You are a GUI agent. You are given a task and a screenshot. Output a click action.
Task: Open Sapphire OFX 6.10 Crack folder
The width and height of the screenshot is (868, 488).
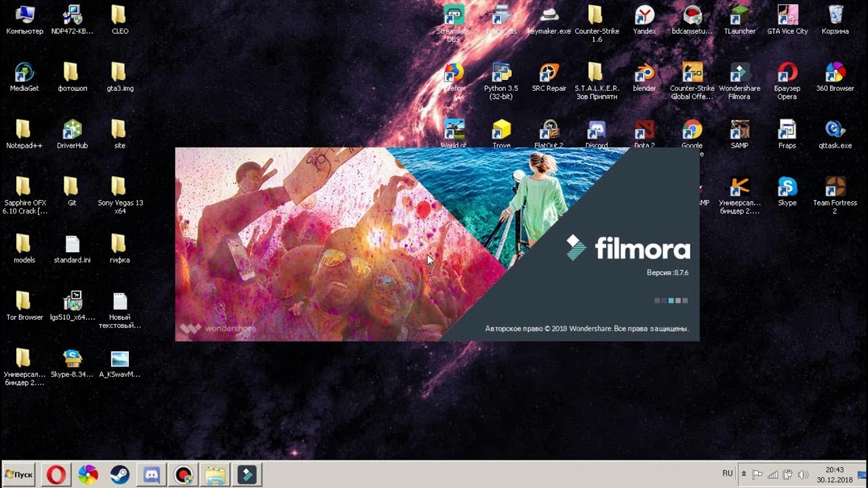(x=24, y=195)
